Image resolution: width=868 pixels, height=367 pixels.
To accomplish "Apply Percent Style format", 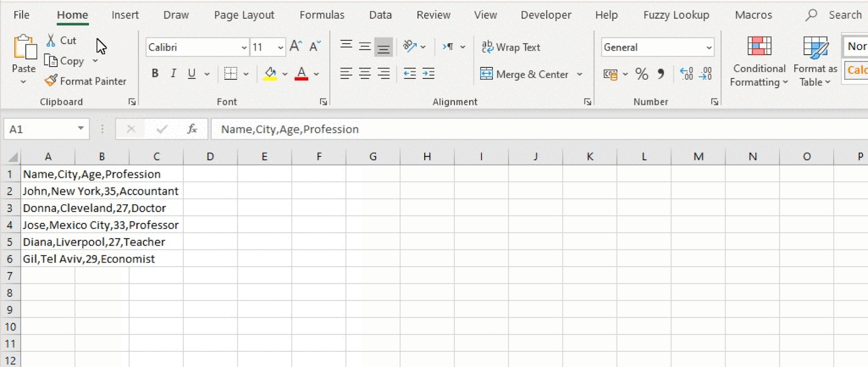I will click(x=642, y=74).
